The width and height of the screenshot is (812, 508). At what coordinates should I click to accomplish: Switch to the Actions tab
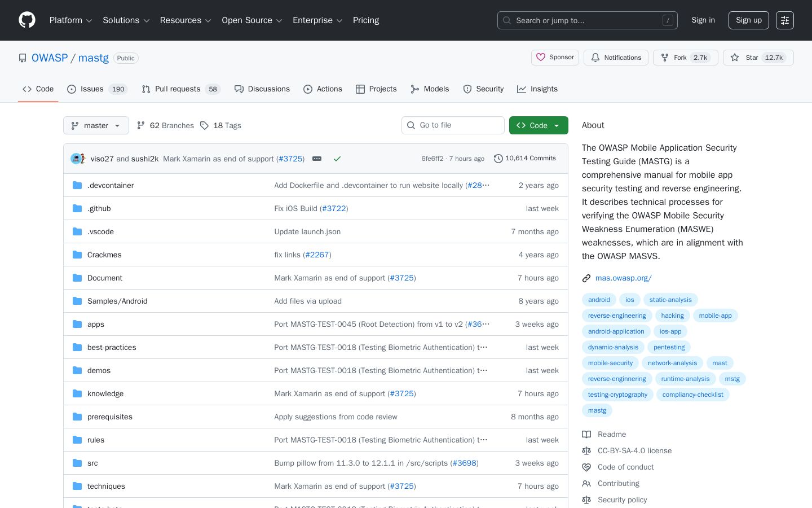(323, 89)
